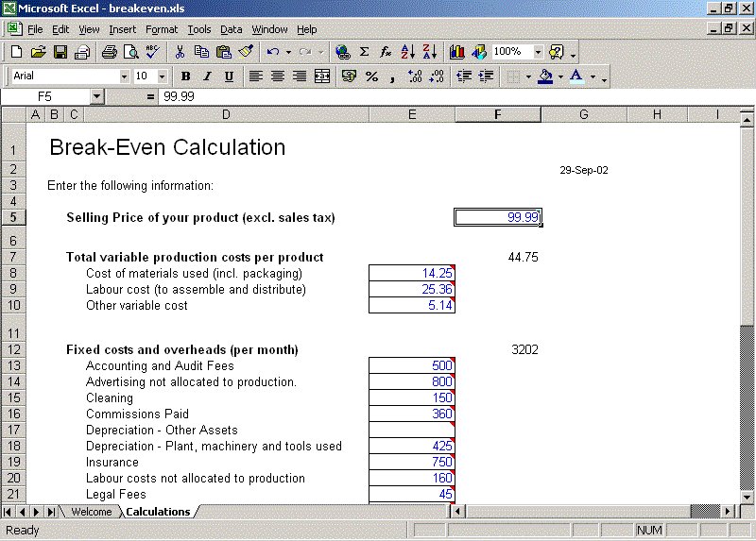756x541 pixels.
Task: Open the zoom percentage dropdown
Action: pos(538,52)
